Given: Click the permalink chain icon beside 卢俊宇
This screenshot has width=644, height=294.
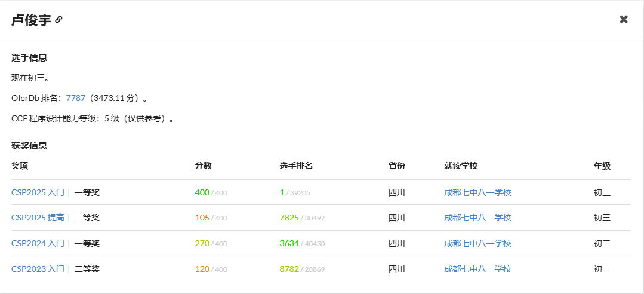Looking at the screenshot, I should pos(58,20).
